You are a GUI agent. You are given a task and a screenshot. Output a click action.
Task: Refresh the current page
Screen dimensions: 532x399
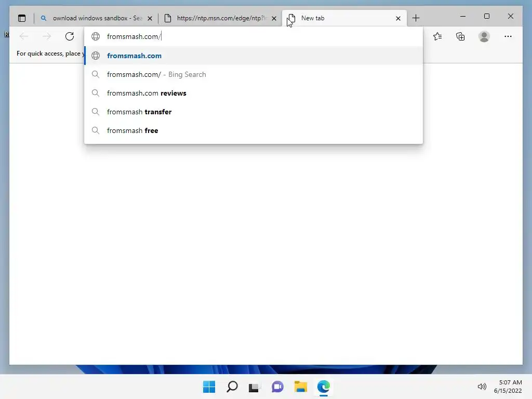click(70, 36)
